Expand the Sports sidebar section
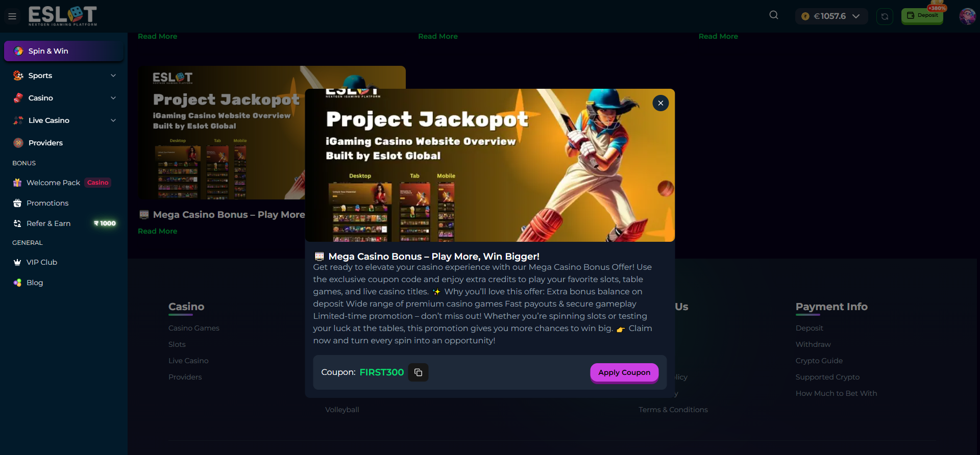980x455 pixels. [64, 75]
